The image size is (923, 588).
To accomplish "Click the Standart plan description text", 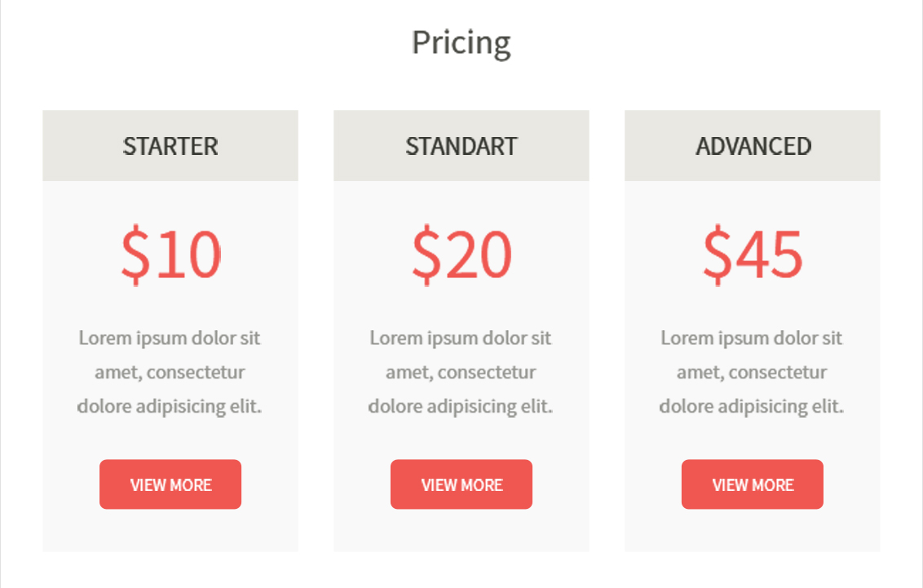I will 461,372.
